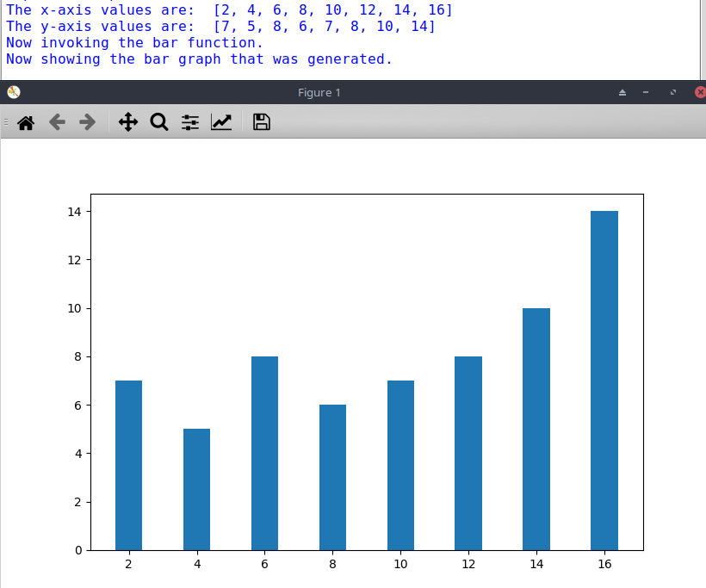Screen dimensions: 706x588
Task: Click the bar at x value 10
Action: [400, 466]
